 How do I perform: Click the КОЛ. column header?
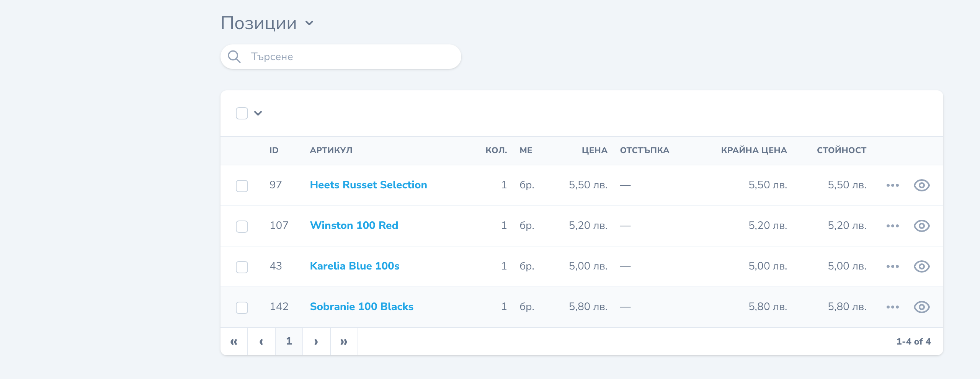pos(496,150)
